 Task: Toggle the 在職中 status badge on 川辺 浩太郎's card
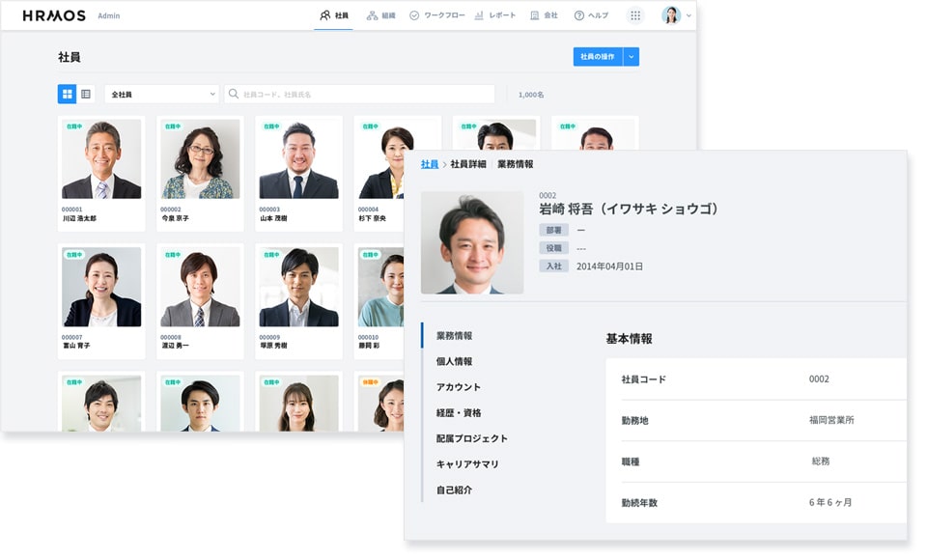pyautogui.click(x=76, y=126)
